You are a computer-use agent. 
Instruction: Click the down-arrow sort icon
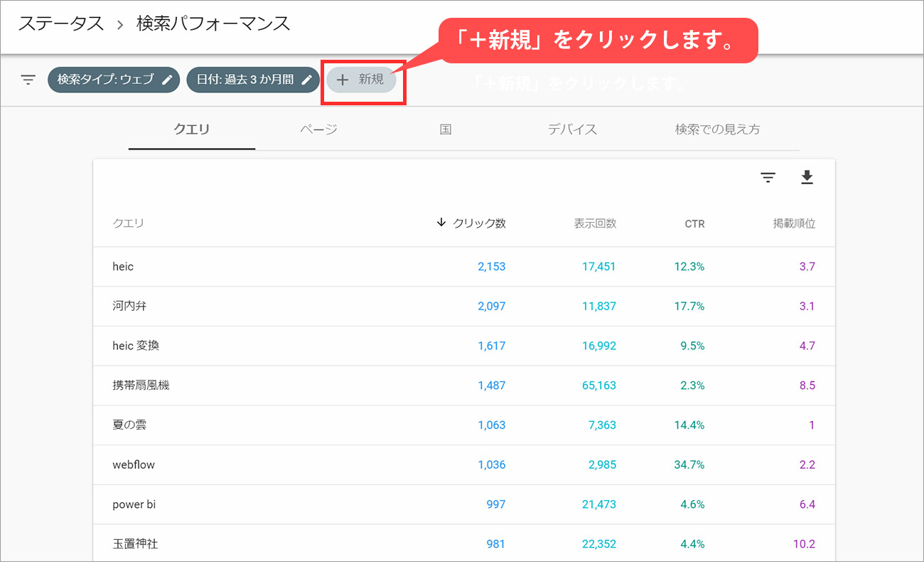[x=441, y=223]
